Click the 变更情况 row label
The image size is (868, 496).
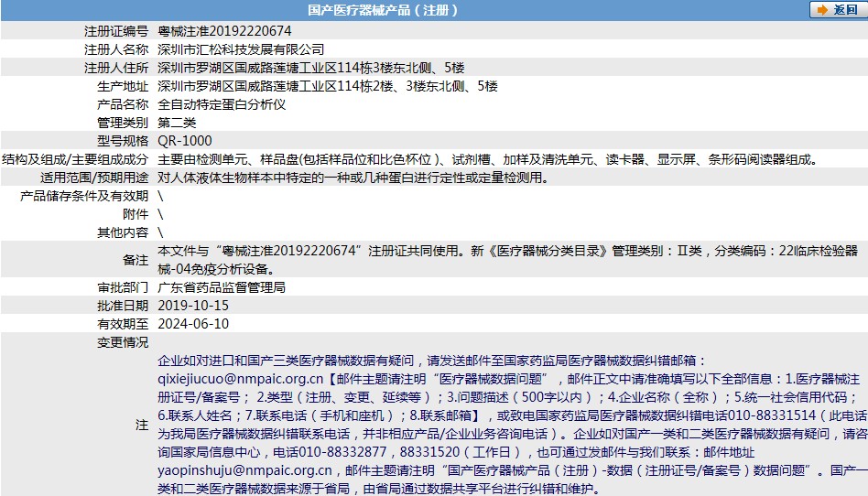pos(123,342)
